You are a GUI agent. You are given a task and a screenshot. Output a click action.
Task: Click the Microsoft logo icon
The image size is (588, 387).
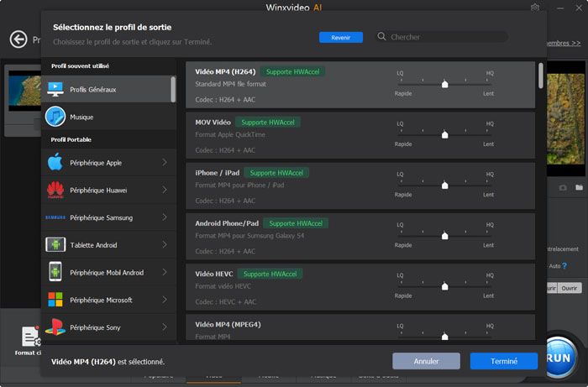[55, 300]
